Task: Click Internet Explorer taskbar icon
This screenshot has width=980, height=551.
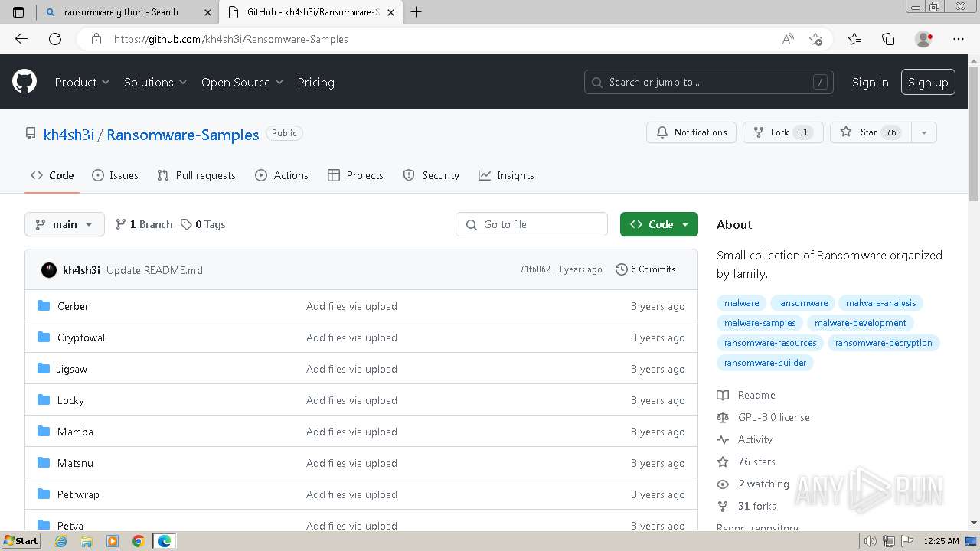Action: pos(60,541)
